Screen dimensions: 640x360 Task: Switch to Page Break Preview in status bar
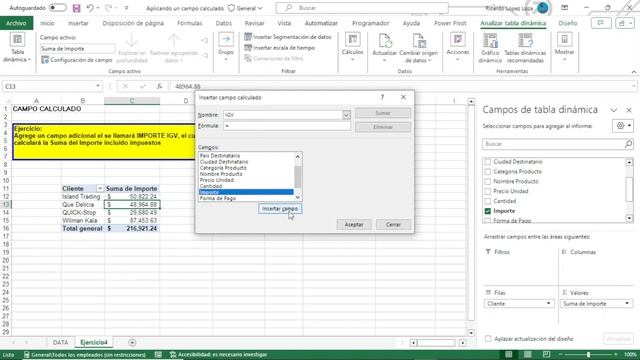point(547,354)
